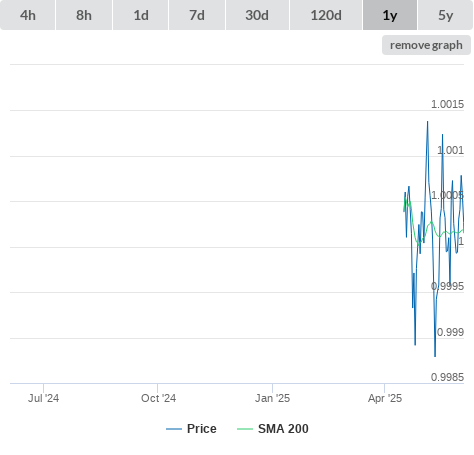The width and height of the screenshot is (474, 455).
Task: Click the Jan '25 axis label
Action: click(272, 398)
